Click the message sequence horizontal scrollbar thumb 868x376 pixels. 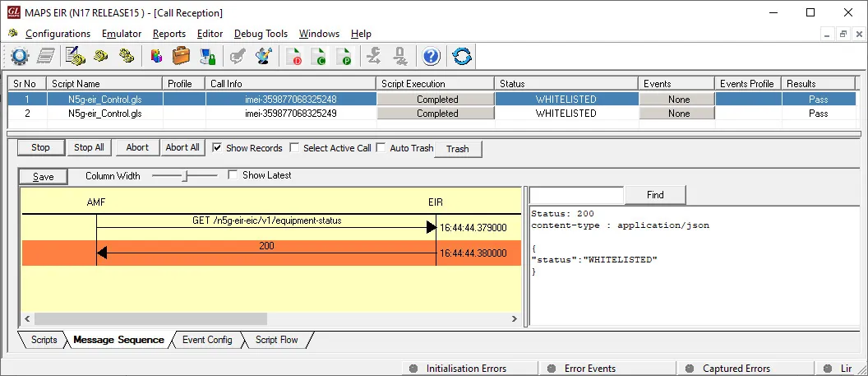click(150, 319)
